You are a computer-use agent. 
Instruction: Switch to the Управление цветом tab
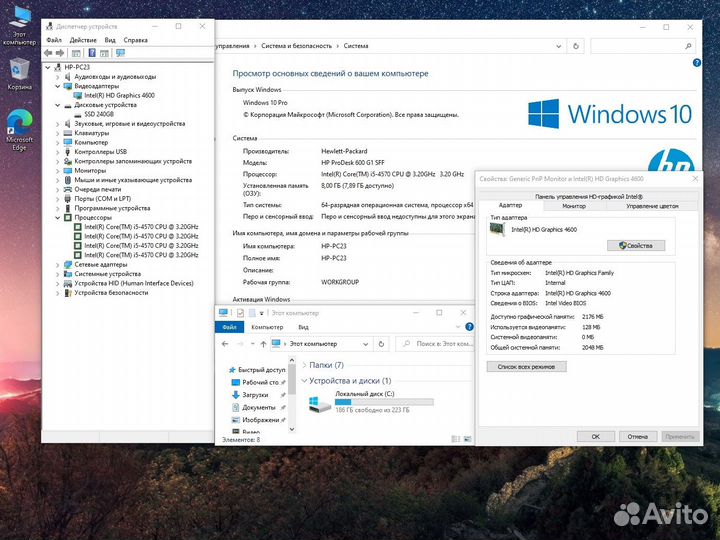pyautogui.click(x=652, y=207)
